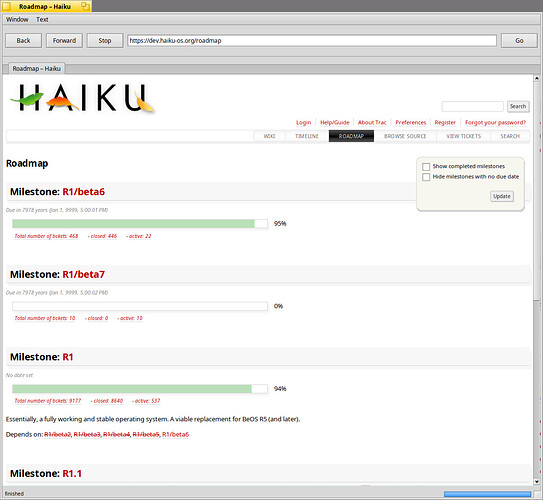Open the Search navigation tab

point(510,136)
